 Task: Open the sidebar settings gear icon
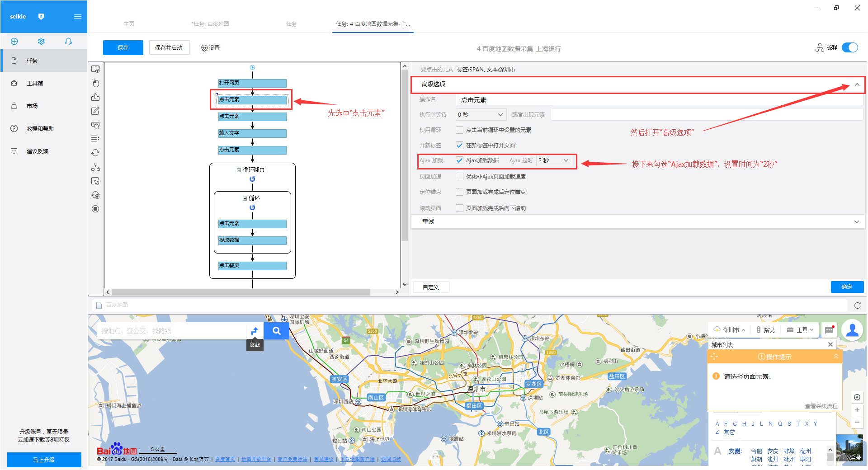[41, 41]
